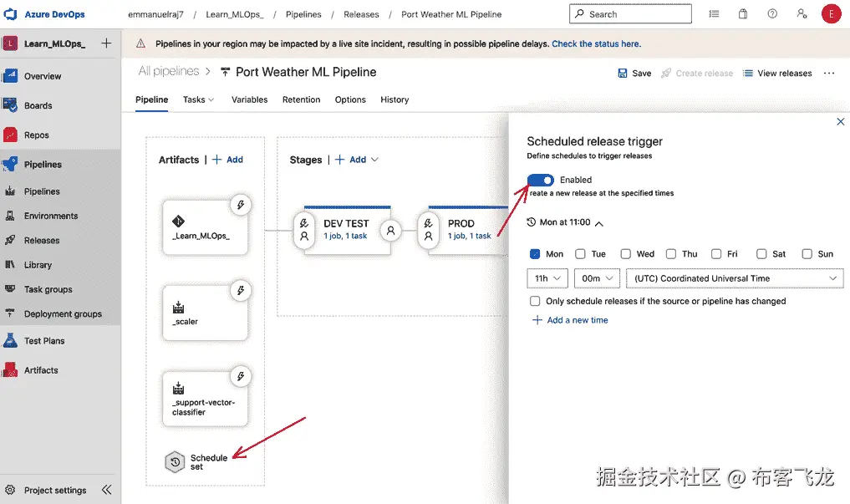Open pre-deployment conditions of PROD stage
This screenshot has height=504, width=850.
[x=428, y=230]
